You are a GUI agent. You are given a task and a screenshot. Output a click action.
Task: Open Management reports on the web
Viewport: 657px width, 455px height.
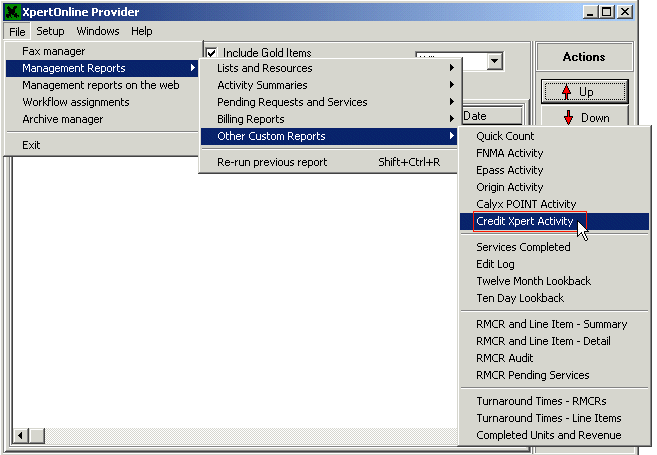102,85
